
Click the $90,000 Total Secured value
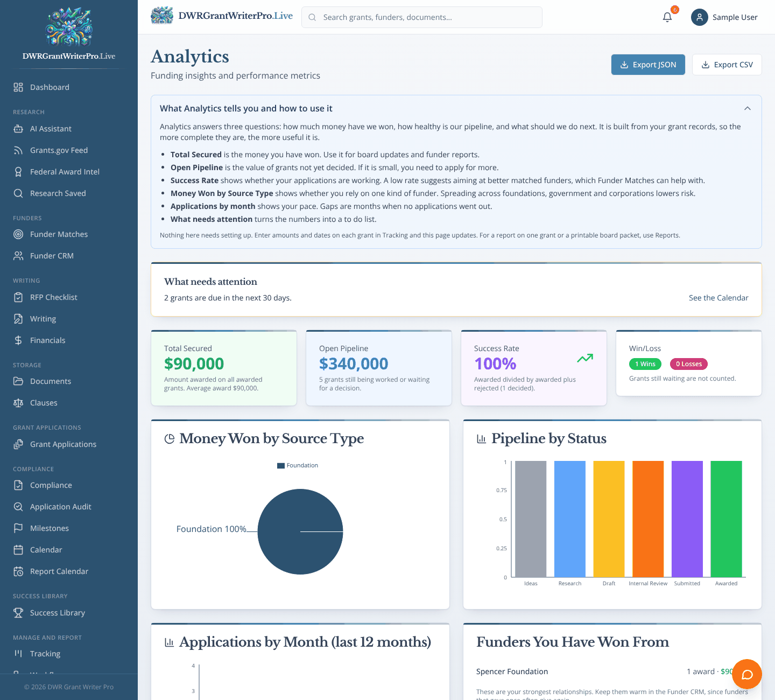(x=194, y=364)
